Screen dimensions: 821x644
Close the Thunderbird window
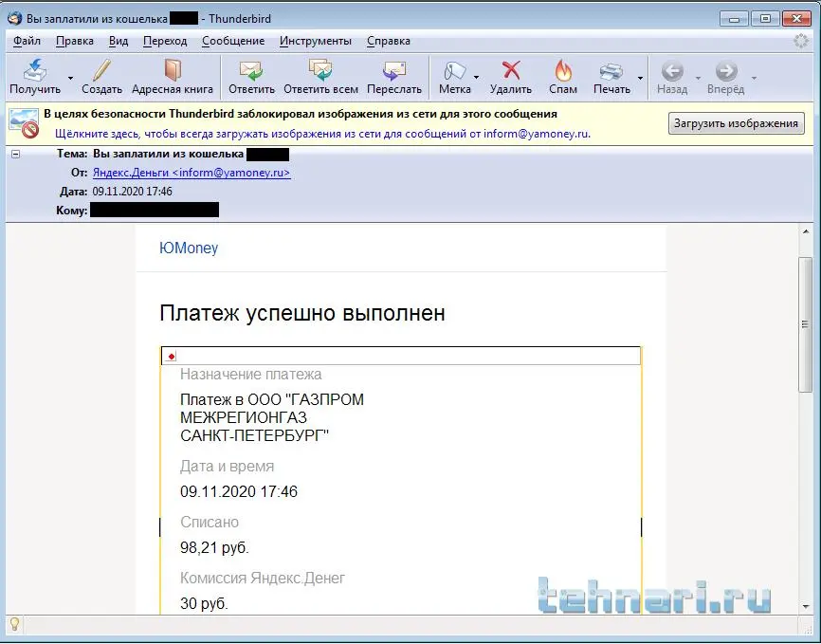click(796, 19)
